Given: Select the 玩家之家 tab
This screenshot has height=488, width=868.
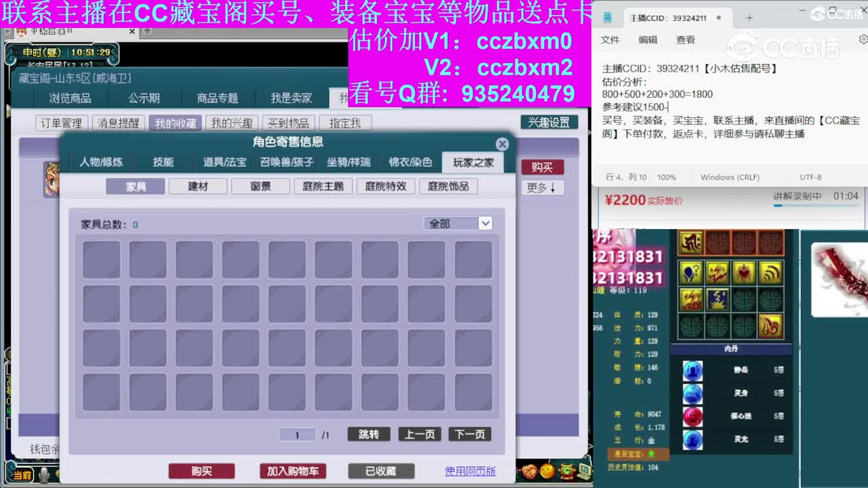Looking at the screenshot, I should [473, 162].
